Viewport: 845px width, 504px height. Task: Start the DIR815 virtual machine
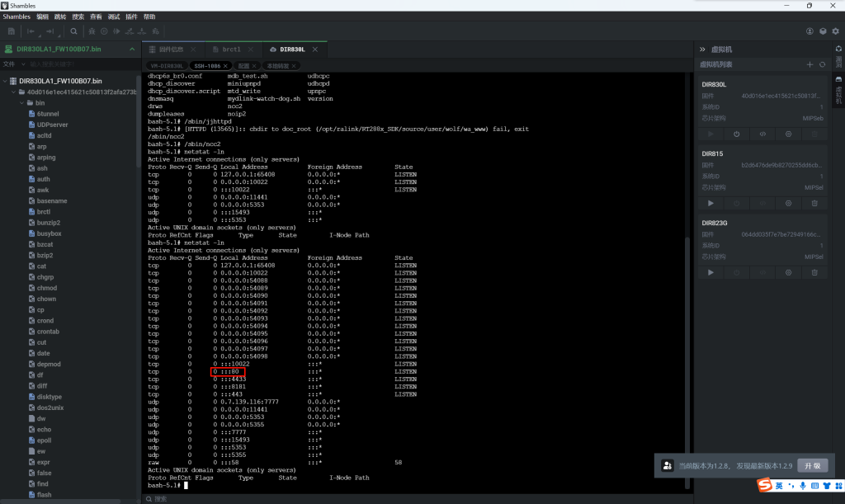point(710,203)
